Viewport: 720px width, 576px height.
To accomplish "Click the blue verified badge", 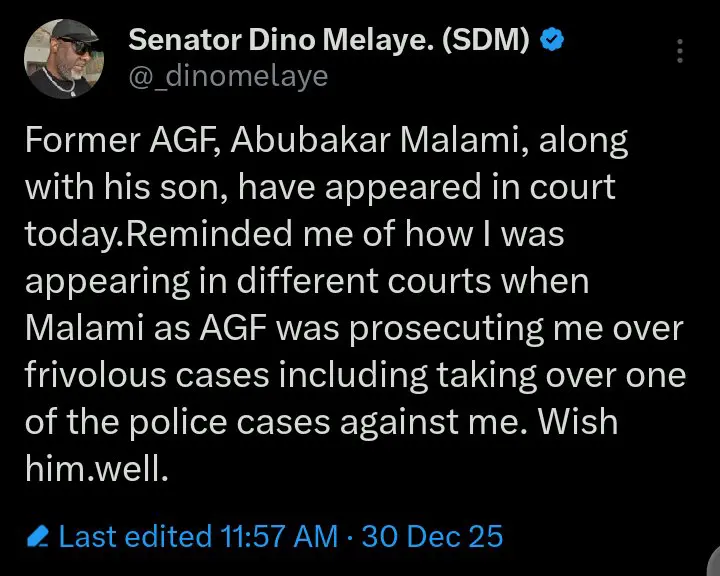I will tap(553, 41).
